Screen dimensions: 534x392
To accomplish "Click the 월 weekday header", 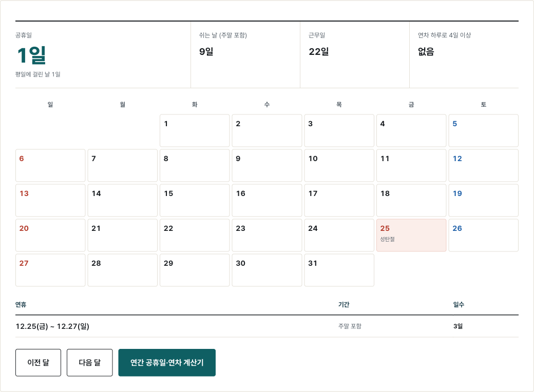I will pos(123,105).
